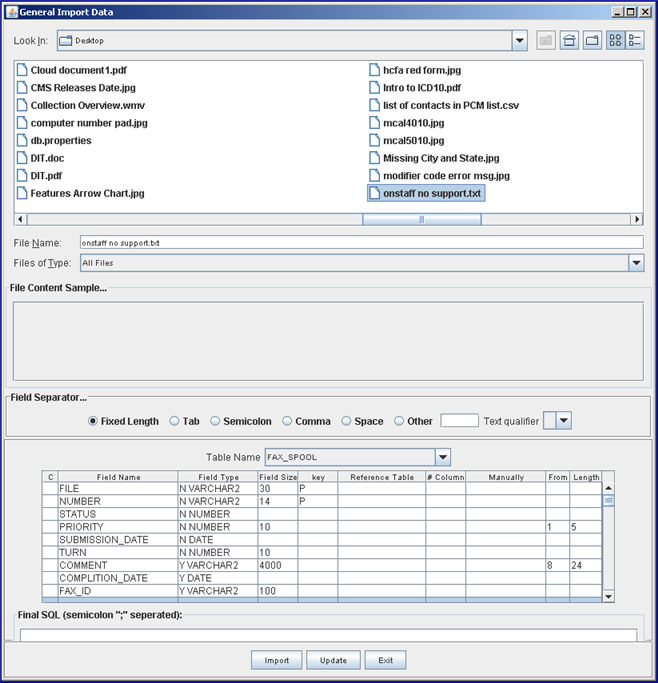Viewport: 658px width, 683px height.
Task: Click the Import button
Action: click(x=277, y=660)
